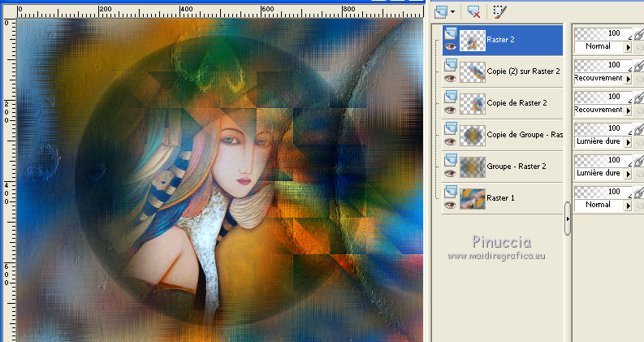Click the layer type icon of Copie (2) sur Raster 2
The height and width of the screenshot is (342, 644).
pos(451,64)
